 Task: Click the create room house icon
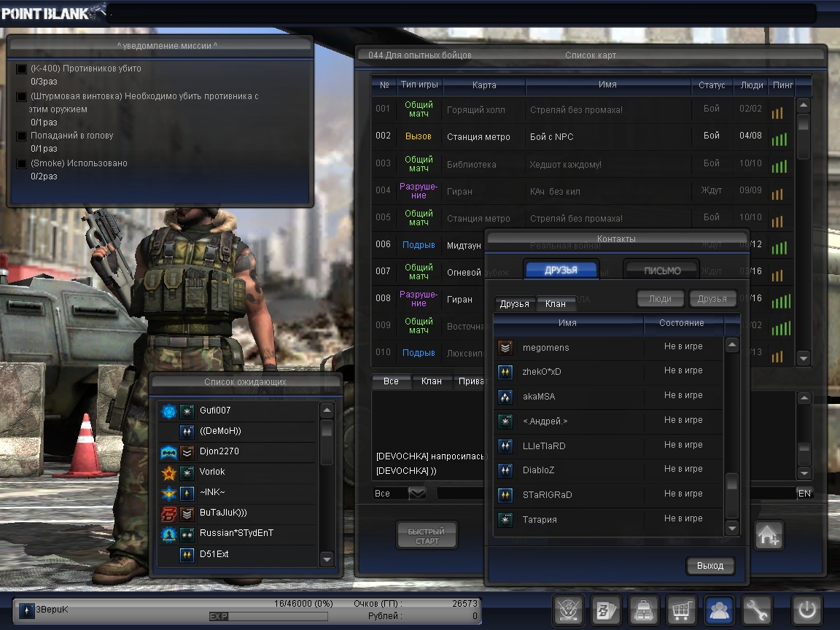(769, 534)
